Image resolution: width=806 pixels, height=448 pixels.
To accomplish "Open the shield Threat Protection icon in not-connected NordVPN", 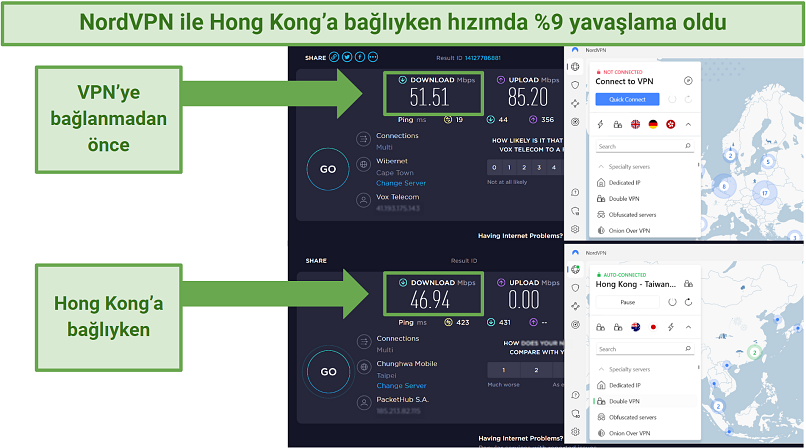I will (x=575, y=85).
